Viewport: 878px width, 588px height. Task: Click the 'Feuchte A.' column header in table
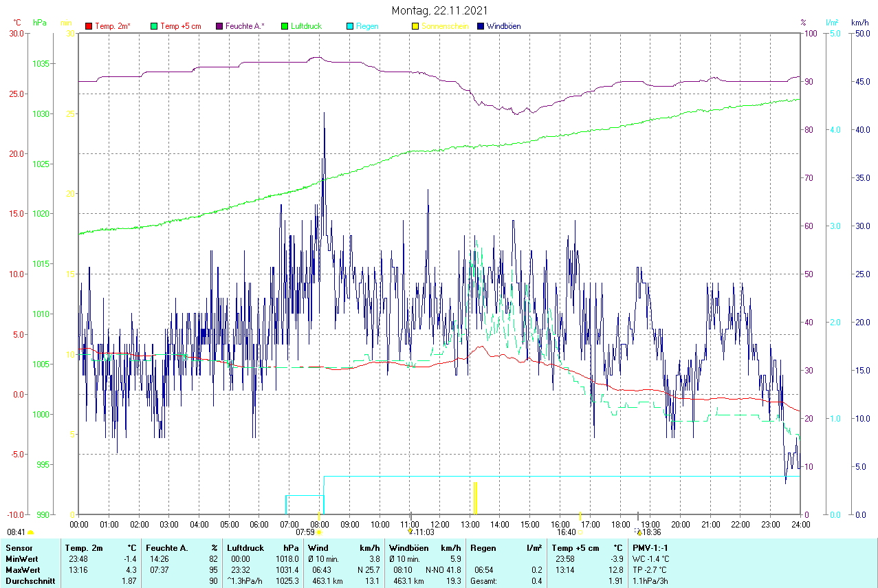[166, 548]
